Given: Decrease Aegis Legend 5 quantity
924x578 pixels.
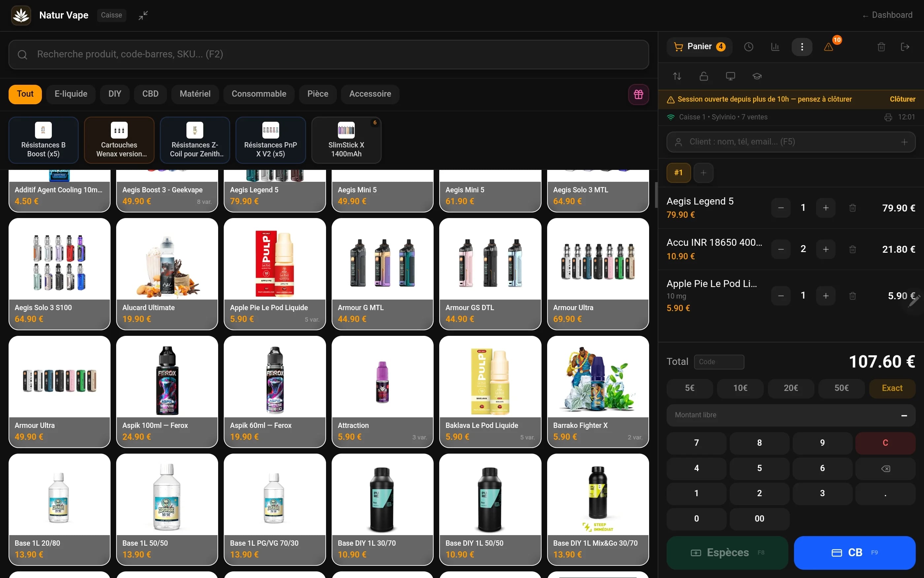Looking at the screenshot, I should (x=781, y=208).
